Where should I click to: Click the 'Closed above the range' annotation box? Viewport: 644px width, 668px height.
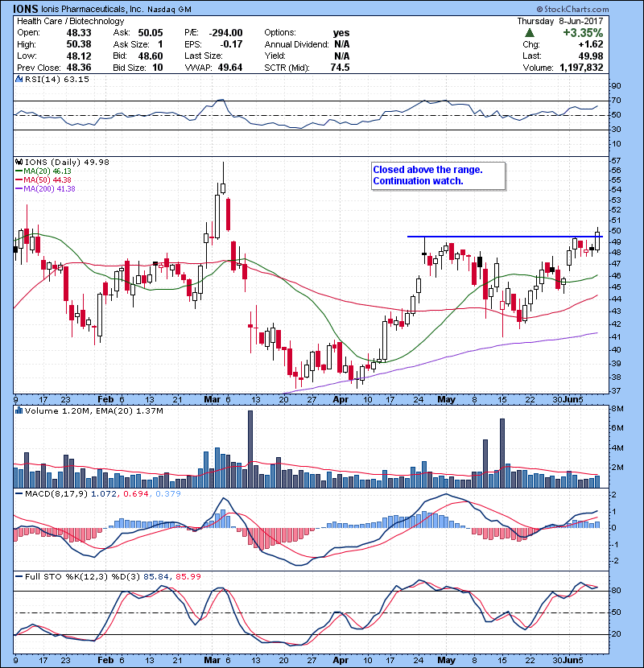click(x=438, y=175)
